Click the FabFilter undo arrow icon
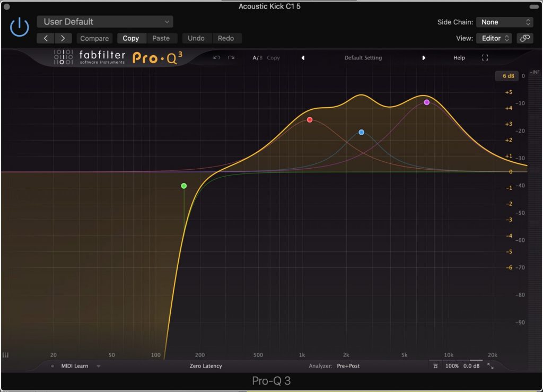 pos(216,57)
